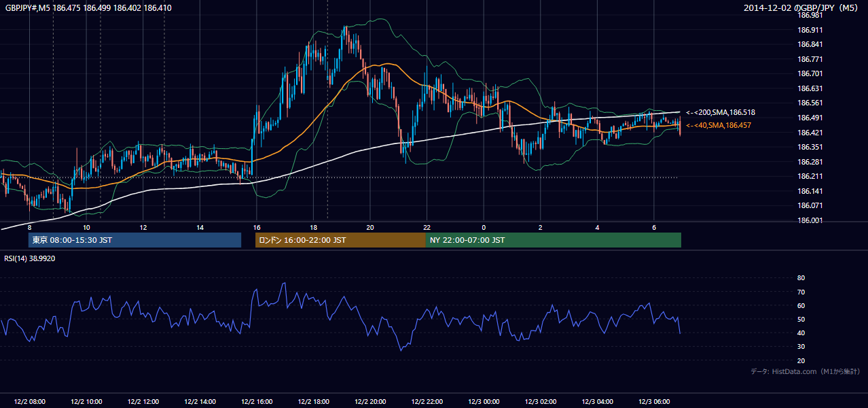Click the ロンドン 16:00-22:00 JST session bar
The image size is (868, 408).
(340, 240)
